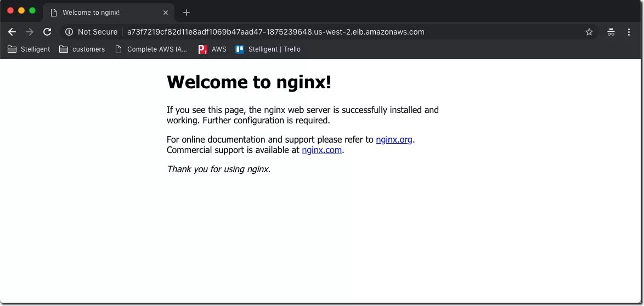Click the green maximize window button
Screen dimensions: 644x306
(x=32, y=10)
